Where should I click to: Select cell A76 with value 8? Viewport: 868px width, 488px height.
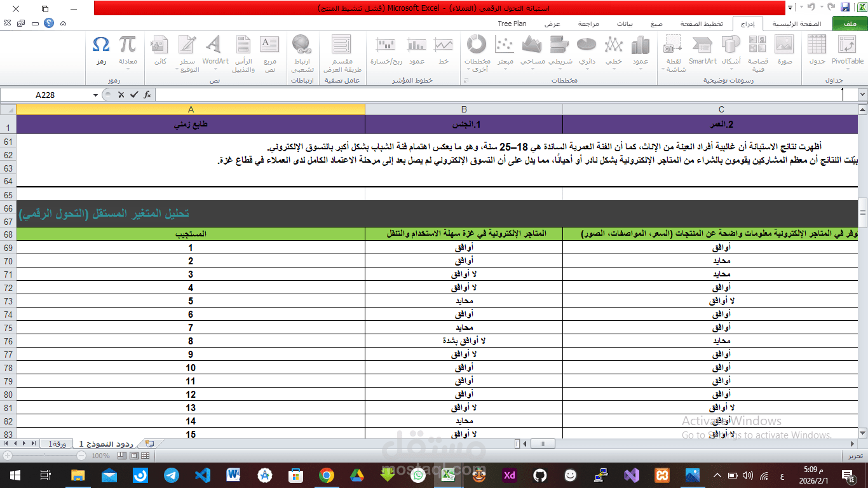[191, 341]
